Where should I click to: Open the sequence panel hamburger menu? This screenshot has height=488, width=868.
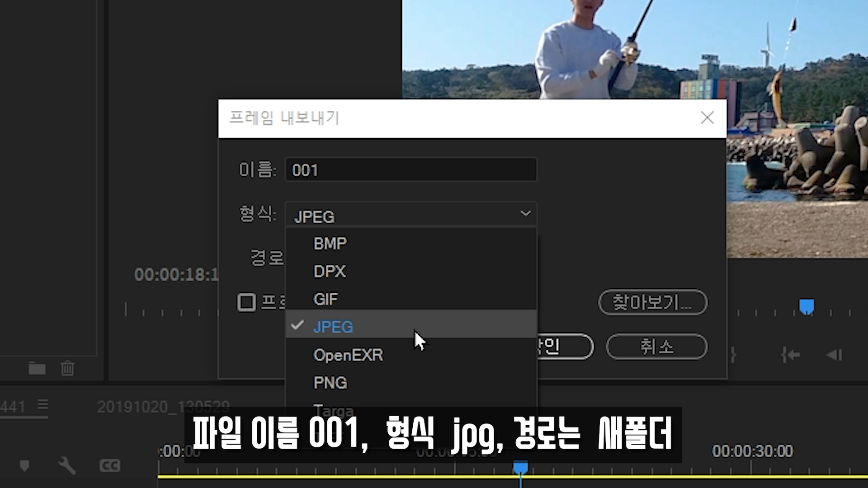[x=43, y=404]
